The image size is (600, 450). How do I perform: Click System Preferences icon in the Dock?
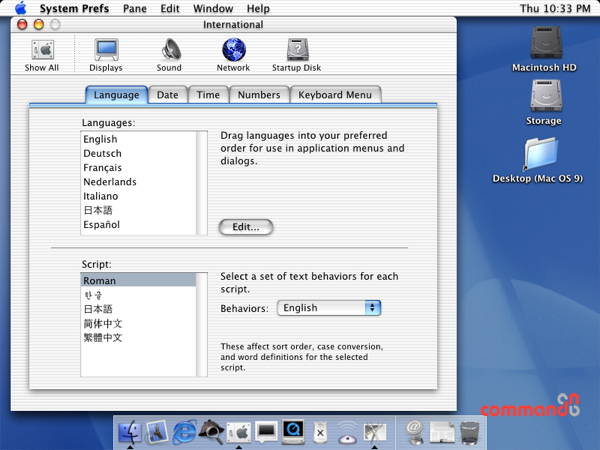pos(239,433)
